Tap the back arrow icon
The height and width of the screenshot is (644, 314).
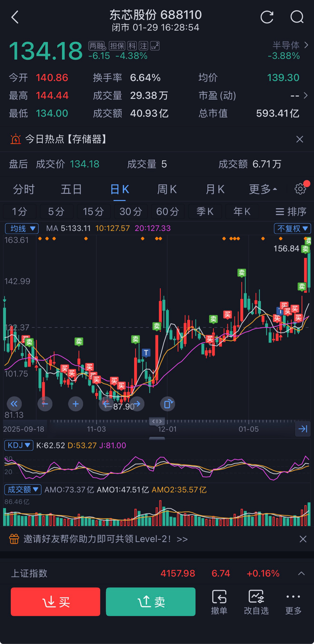click(15, 17)
